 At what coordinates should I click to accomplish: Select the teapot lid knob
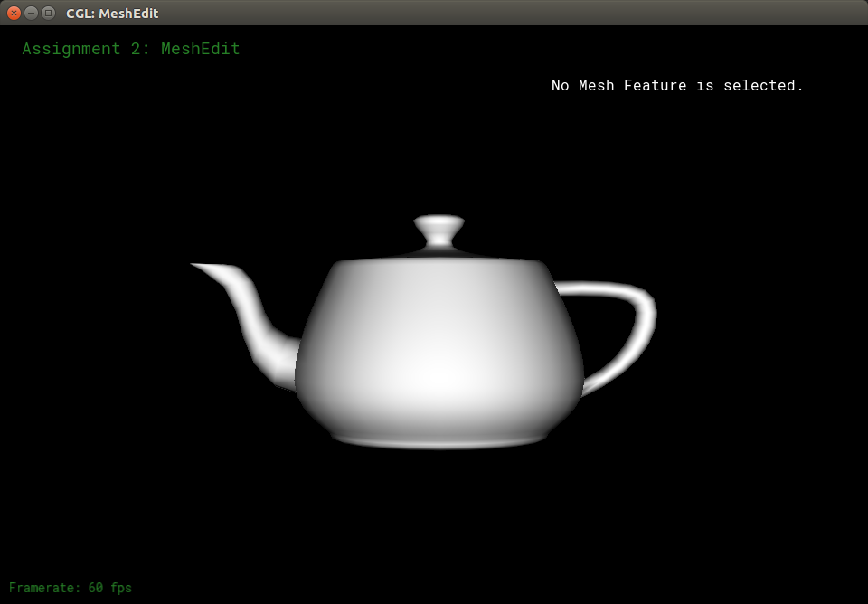coord(439,225)
